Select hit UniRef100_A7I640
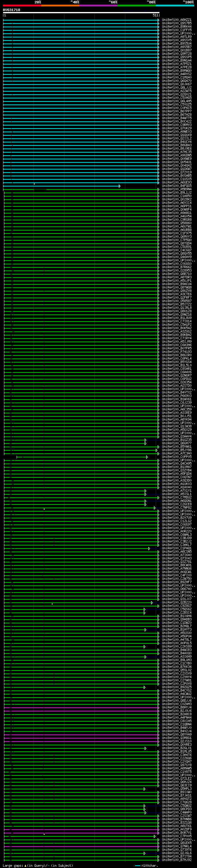This screenshot has height=868, width=197. (176, 555)
